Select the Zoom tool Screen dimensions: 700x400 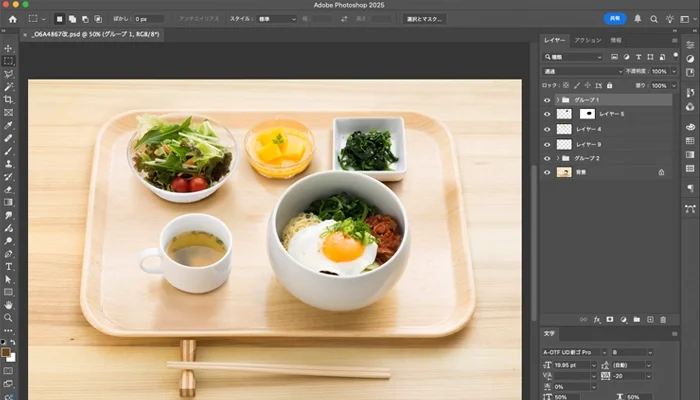(8, 318)
